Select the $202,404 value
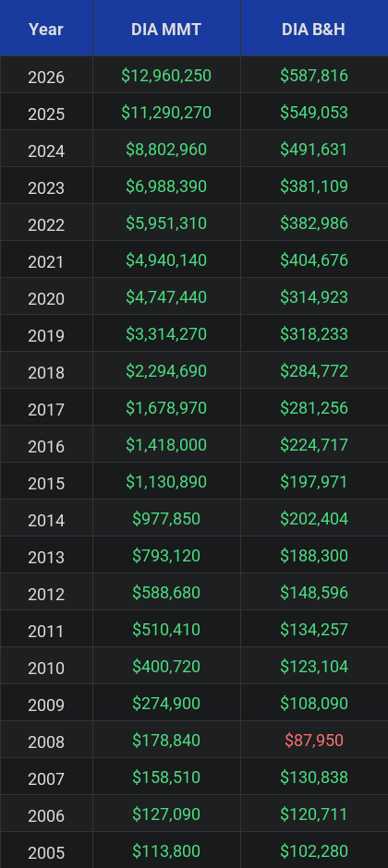 click(314, 519)
